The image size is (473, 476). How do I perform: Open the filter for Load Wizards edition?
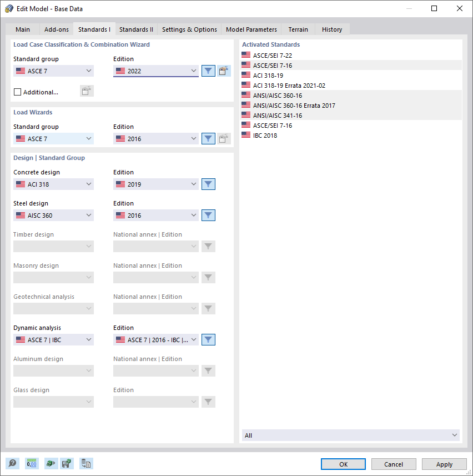pos(208,138)
